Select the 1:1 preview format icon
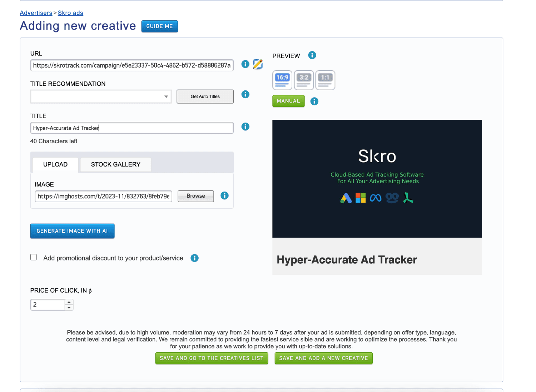The height and width of the screenshot is (392, 536). pyautogui.click(x=325, y=80)
